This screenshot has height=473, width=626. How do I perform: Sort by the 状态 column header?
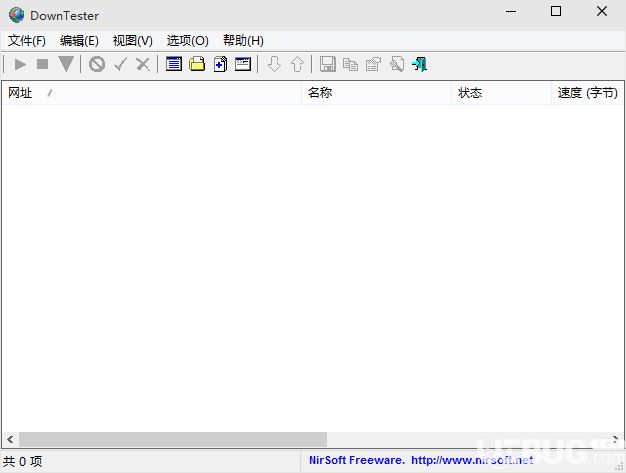tap(501, 93)
